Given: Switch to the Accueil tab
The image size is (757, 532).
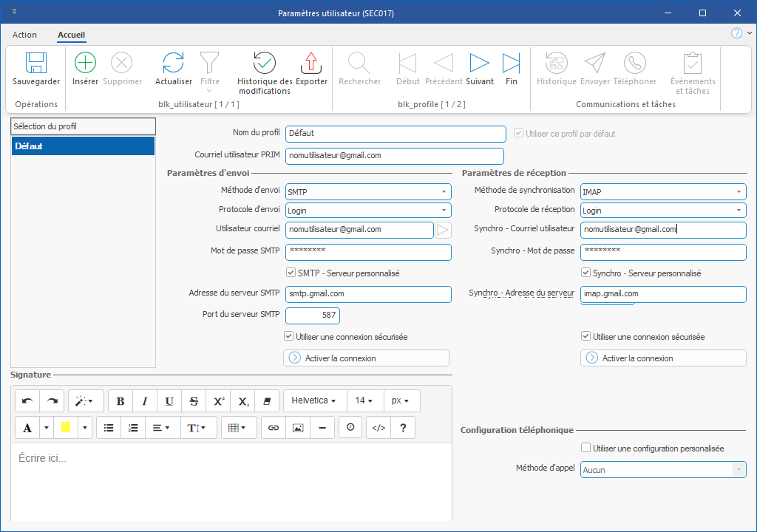Looking at the screenshot, I should click(72, 35).
